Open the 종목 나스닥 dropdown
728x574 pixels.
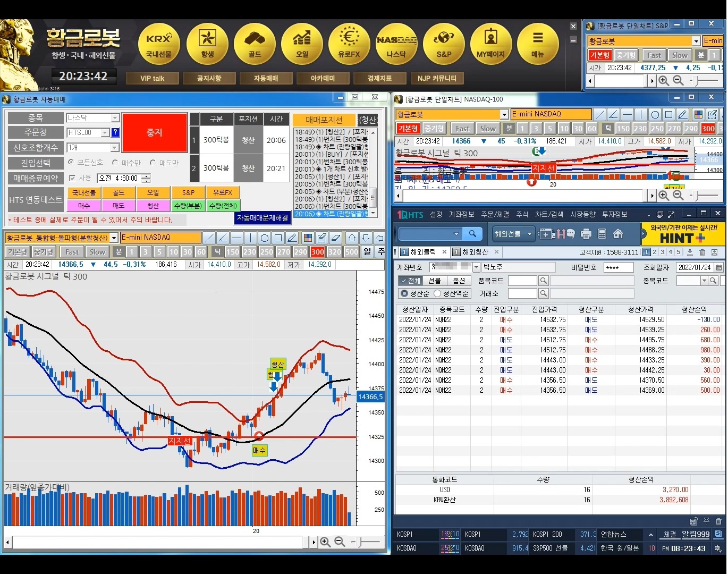tap(115, 118)
